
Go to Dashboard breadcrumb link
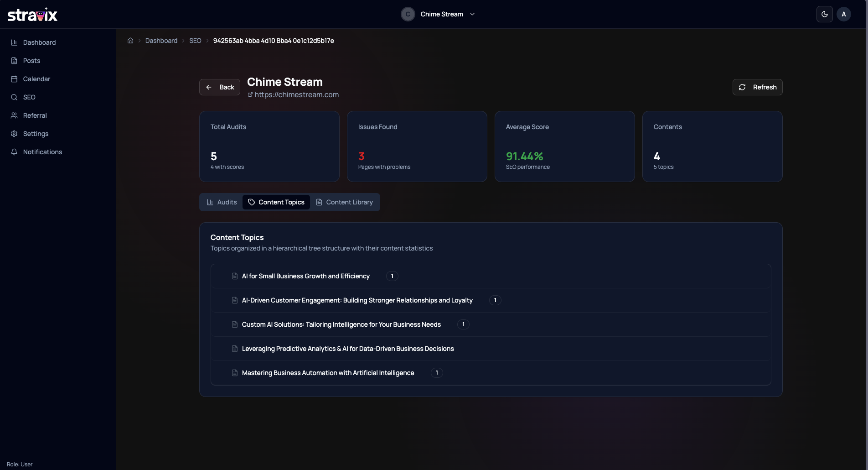(x=161, y=41)
